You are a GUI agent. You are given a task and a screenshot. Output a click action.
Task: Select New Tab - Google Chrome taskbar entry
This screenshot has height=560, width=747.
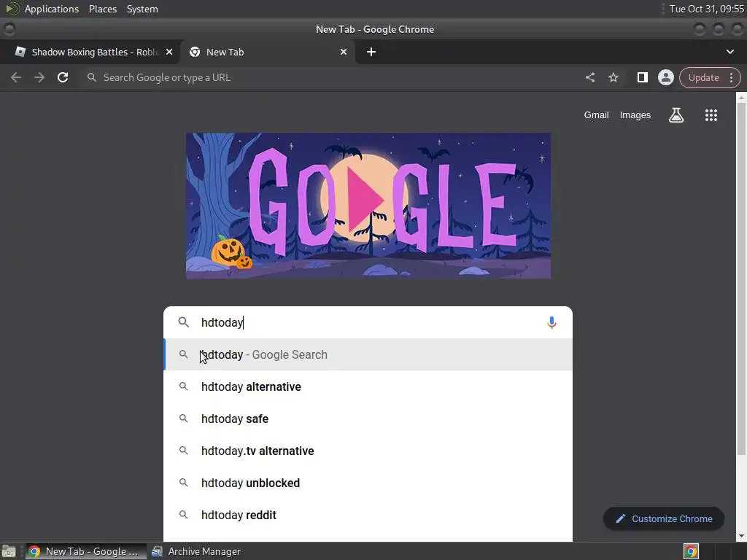point(85,551)
